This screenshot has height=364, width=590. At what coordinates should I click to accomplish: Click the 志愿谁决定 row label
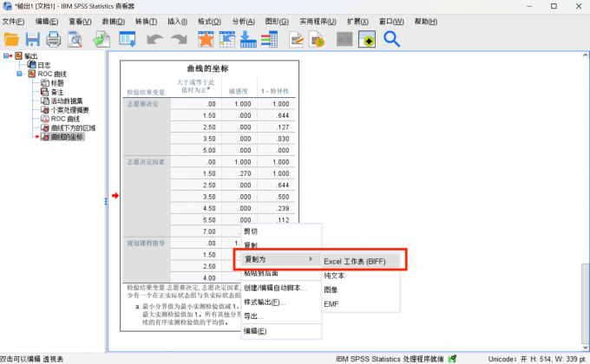(142, 104)
